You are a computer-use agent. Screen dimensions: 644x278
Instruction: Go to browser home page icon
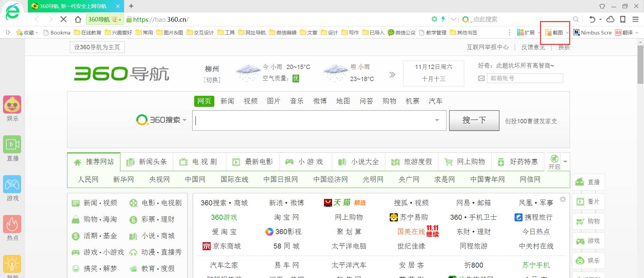tap(78, 19)
